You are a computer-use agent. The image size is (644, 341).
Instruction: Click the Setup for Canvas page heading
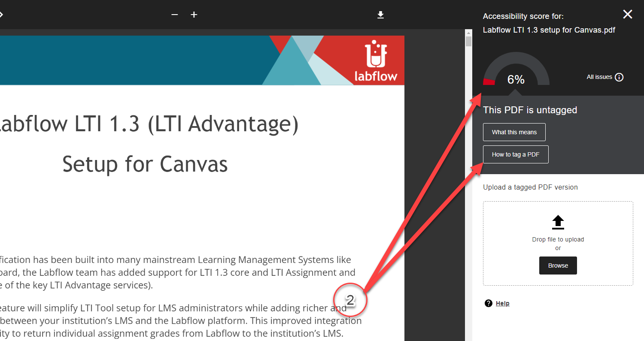tap(145, 164)
